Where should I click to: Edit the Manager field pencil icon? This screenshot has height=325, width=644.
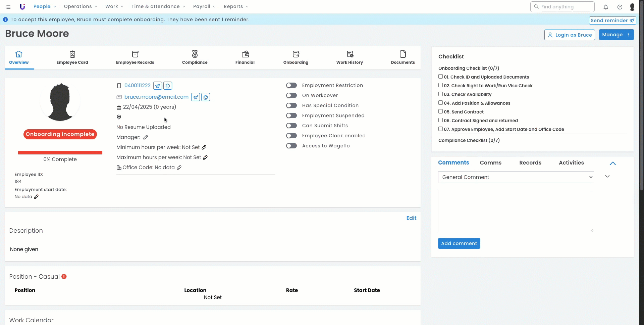[x=146, y=137]
